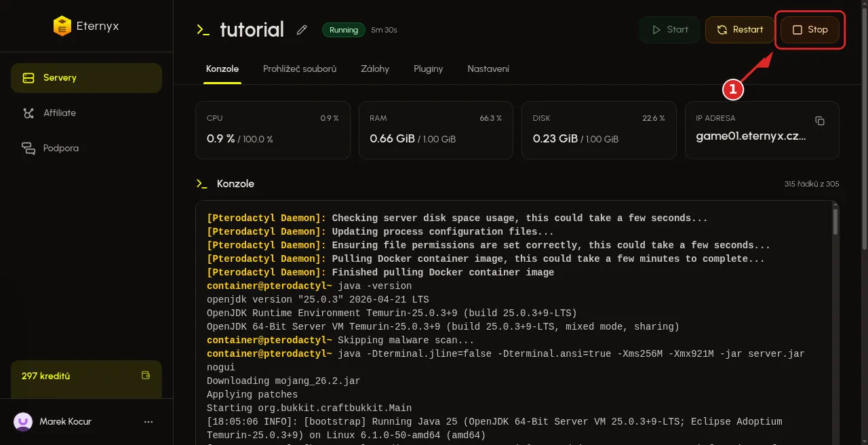This screenshot has height=445, width=868.
Task: Open Podpora in the sidebar
Action: [x=86, y=149]
